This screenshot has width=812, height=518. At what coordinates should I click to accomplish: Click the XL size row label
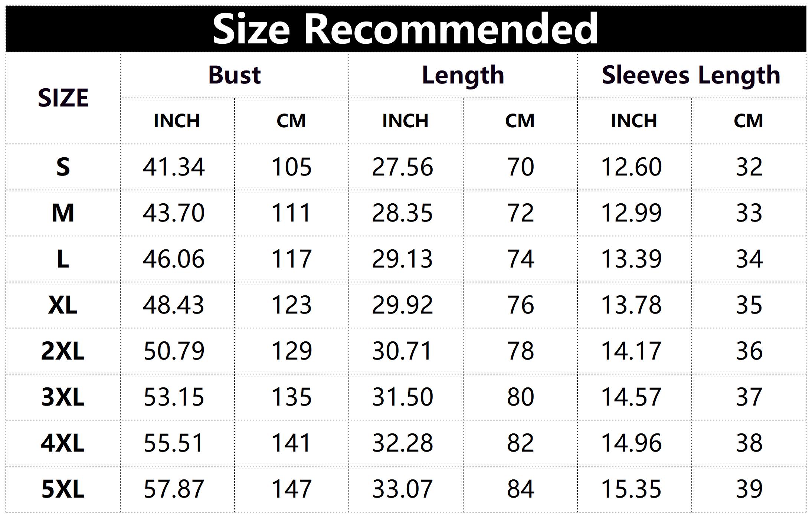coord(63,305)
